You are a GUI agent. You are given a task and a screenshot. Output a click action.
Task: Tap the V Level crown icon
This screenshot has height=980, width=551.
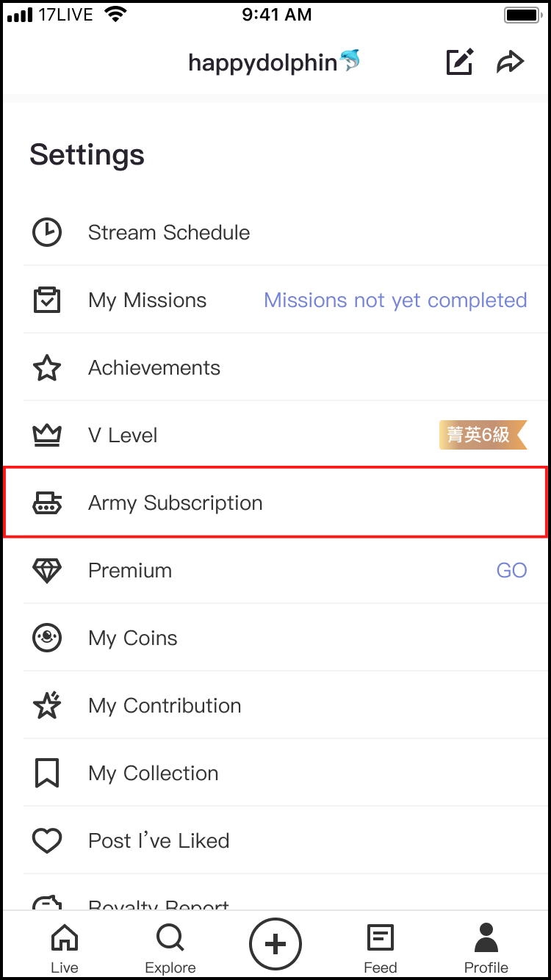coord(47,436)
